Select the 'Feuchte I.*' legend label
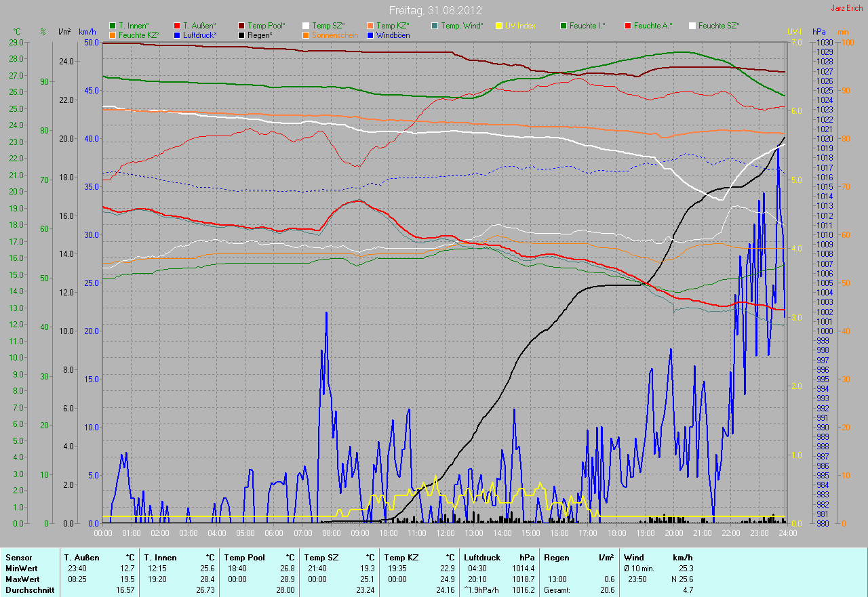The width and height of the screenshot is (868, 597). (x=587, y=26)
